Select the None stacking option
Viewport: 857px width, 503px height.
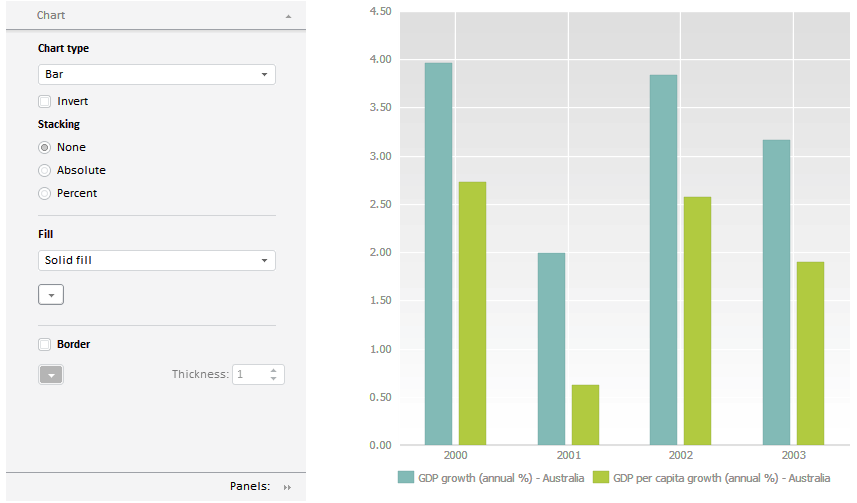point(44,147)
